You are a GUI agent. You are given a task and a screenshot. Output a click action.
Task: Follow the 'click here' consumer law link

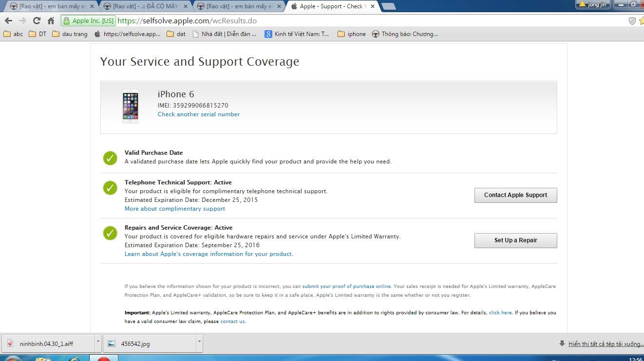(x=500, y=313)
